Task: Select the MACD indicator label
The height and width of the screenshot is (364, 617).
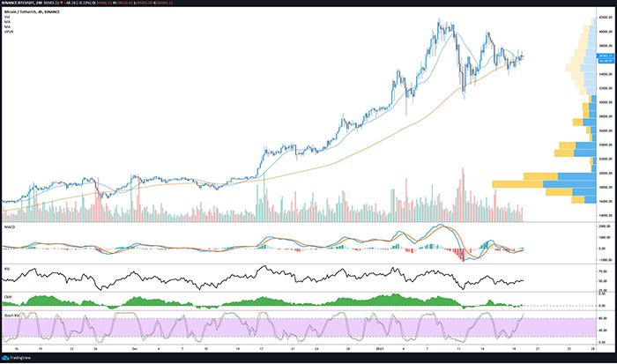Action: point(9,227)
